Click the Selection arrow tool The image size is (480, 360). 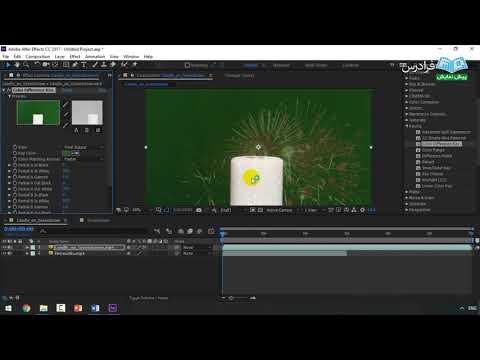tap(7, 65)
